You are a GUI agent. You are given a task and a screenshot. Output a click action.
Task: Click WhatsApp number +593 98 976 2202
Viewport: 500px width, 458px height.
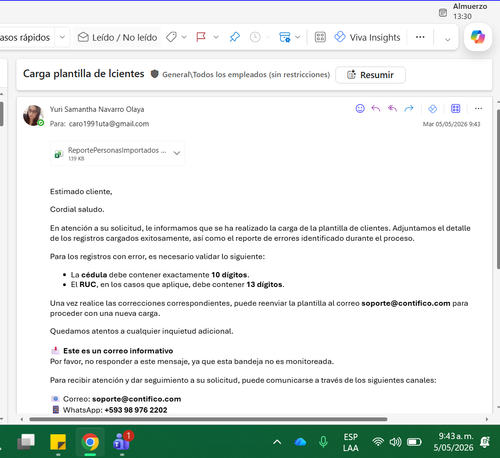pyautogui.click(x=136, y=410)
